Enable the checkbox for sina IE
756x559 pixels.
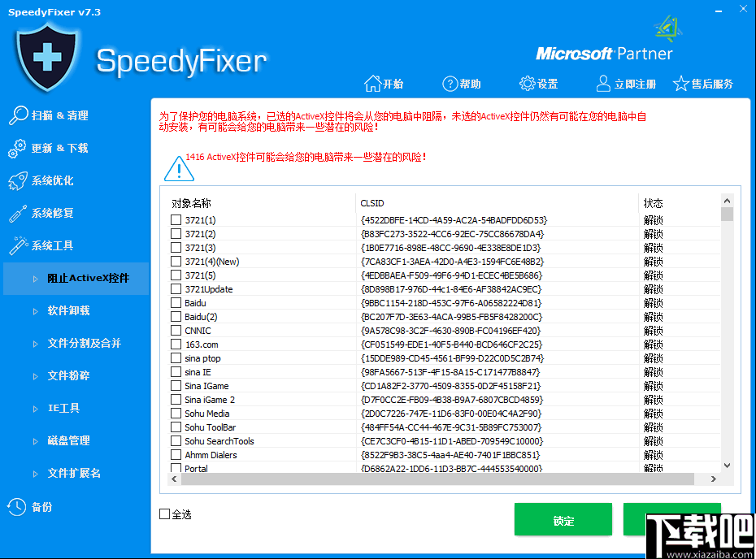175,371
